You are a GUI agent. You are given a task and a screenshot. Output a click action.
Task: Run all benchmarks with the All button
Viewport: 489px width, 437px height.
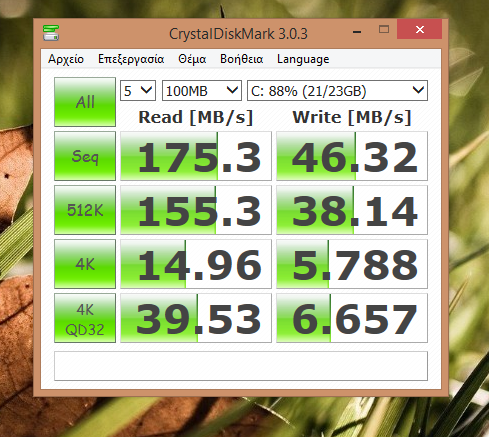85,102
